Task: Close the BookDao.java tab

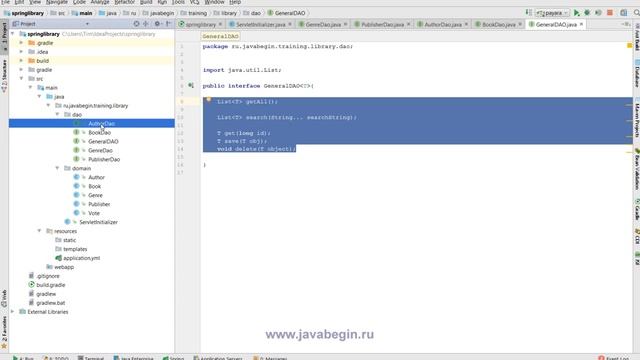Action: pos(520,24)
